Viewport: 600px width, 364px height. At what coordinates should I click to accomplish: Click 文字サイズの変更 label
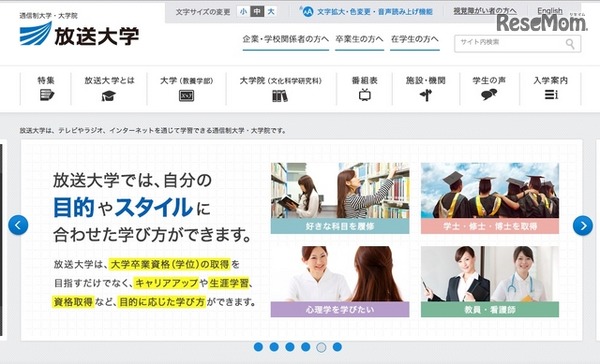pos(203,12)
